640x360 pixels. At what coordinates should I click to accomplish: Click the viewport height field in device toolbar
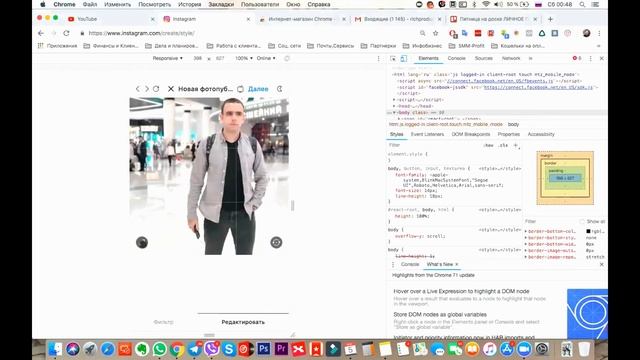coord(220,58)
